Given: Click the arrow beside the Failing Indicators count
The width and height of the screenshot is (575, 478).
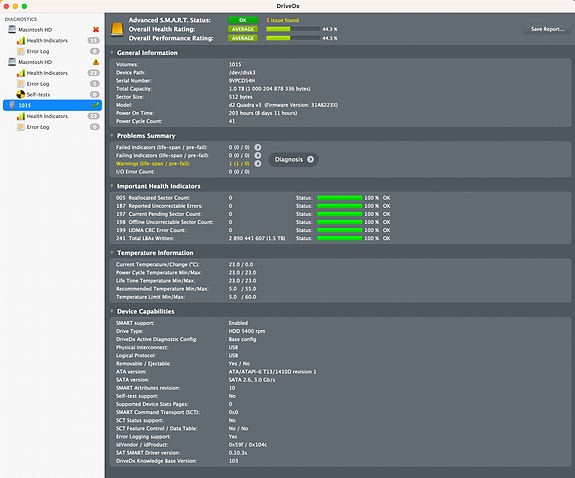Looking at the screenshot, I should [258, 155].
